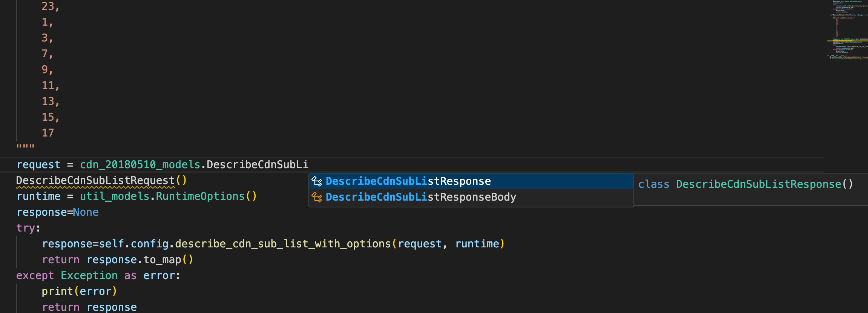Click the closing triple-quote of docstring
The width and height of the screenshot is (868, 313).
coord(25,146)
